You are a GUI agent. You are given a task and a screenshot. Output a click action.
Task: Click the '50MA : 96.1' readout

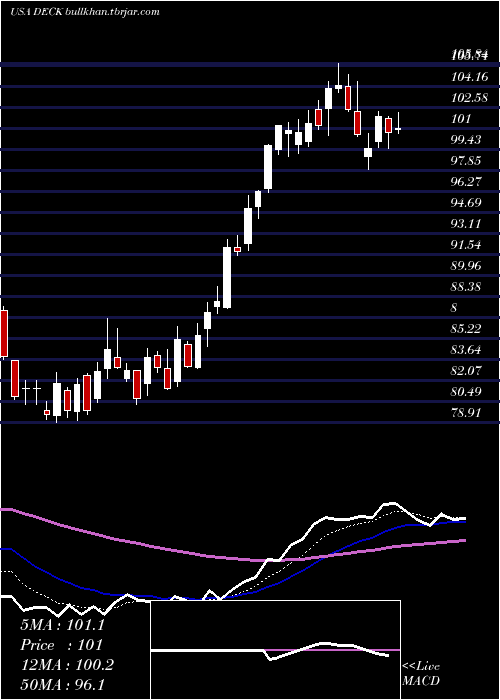pyautogui.click(x=62, y=684)
